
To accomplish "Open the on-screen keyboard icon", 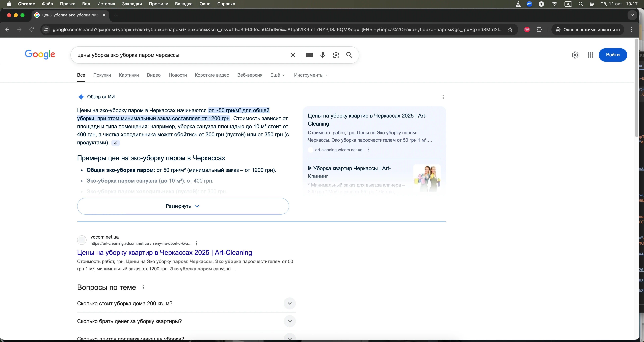I will click(309, 55).
